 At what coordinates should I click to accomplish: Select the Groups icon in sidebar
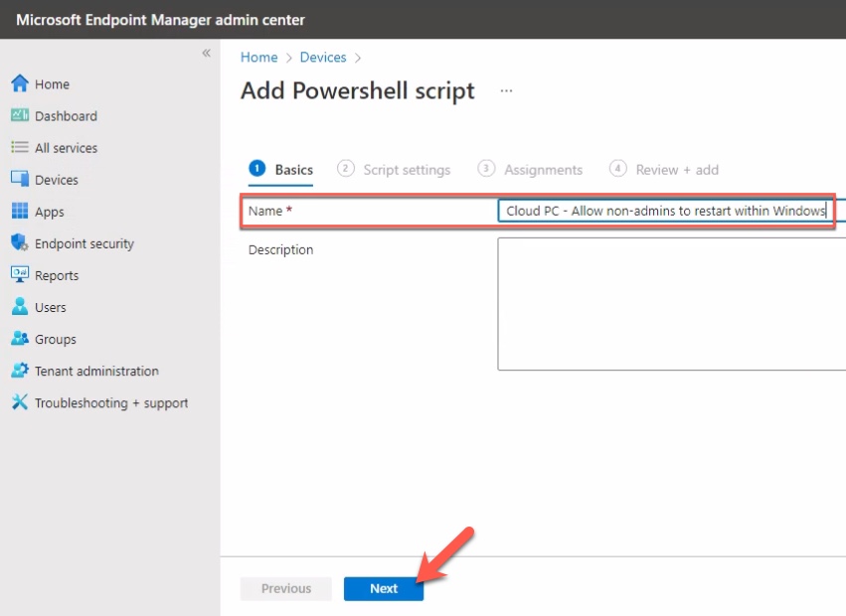(x=20, y=338)
